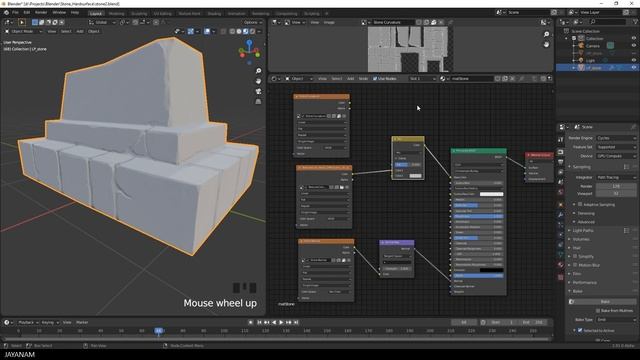Switch perspective/orthographic with the grid icon in the viewport
640x360 pixels.
click(x=258, y=102)
